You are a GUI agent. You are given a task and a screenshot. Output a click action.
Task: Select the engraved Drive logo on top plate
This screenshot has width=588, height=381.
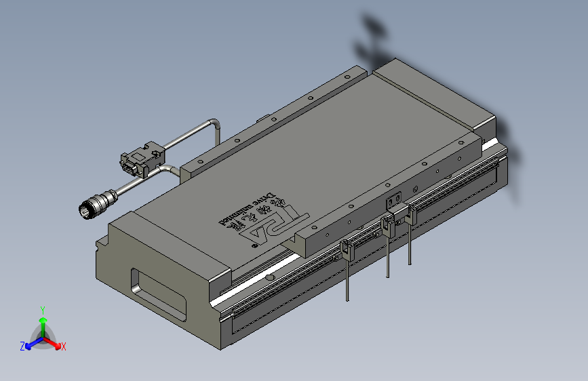pyautogui.click(x=264, y=220)
